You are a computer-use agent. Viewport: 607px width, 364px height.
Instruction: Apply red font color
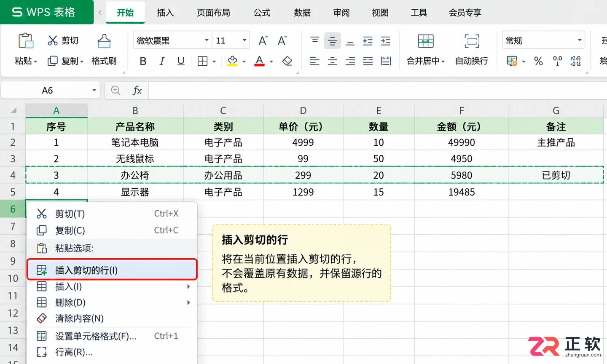pyautogui.click(x=260, y=61)
